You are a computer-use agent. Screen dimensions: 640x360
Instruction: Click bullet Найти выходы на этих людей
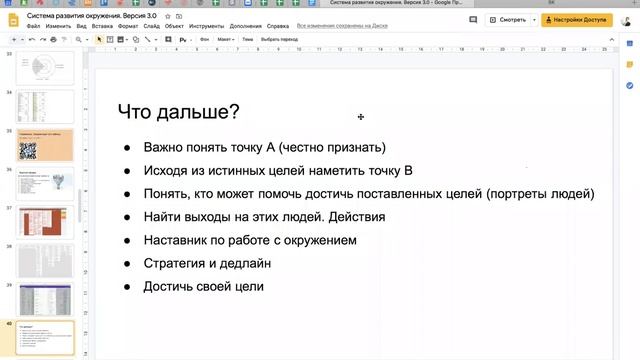pos(264,217)
